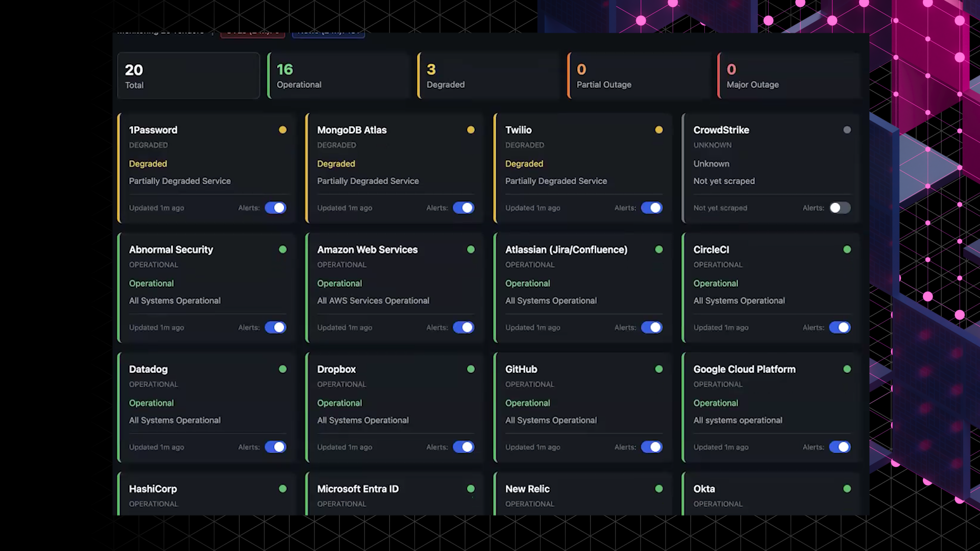Select the Amazon Web Services title
Screen dimensions: 980x551
(x=367, y=250)
